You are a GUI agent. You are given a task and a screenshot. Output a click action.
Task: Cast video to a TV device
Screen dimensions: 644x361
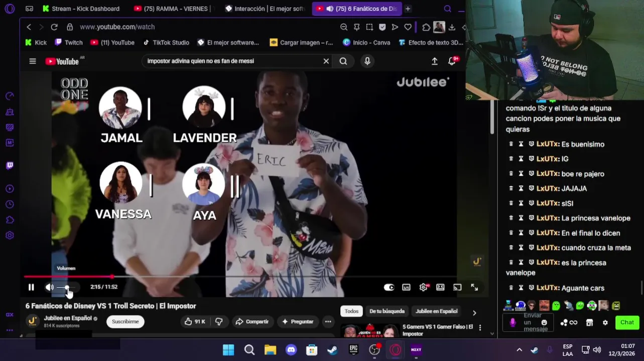457,287
